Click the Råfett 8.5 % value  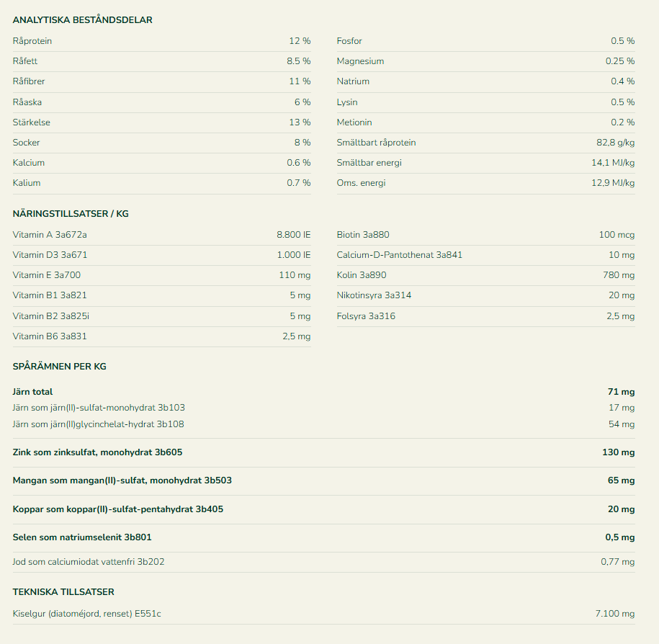298,61
